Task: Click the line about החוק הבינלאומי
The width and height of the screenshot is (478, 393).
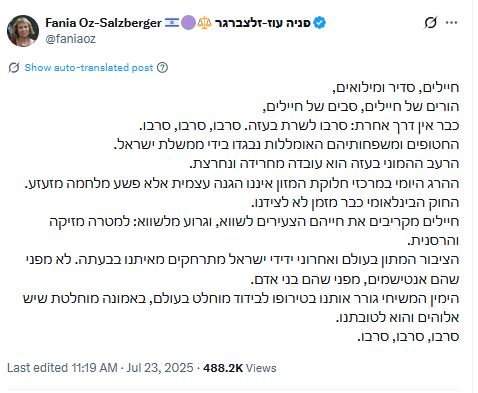Action: 355,202
